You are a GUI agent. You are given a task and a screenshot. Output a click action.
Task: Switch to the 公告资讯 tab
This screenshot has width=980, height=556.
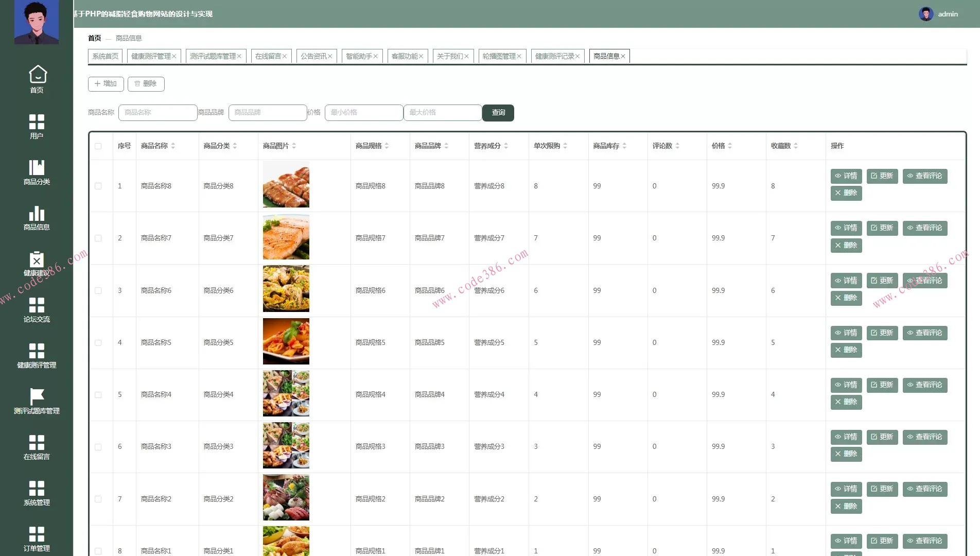(x=313, y=56)
